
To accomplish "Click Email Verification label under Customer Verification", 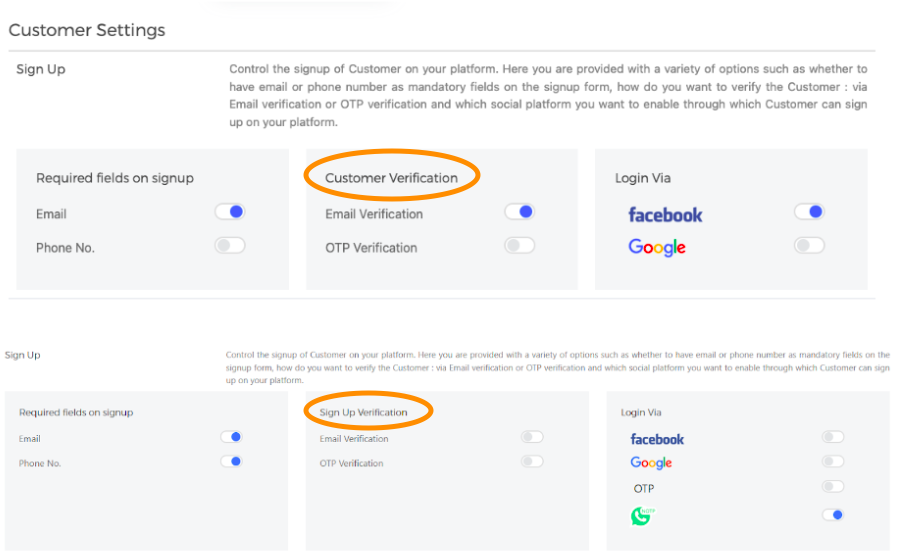I will [x=374, y=214].
